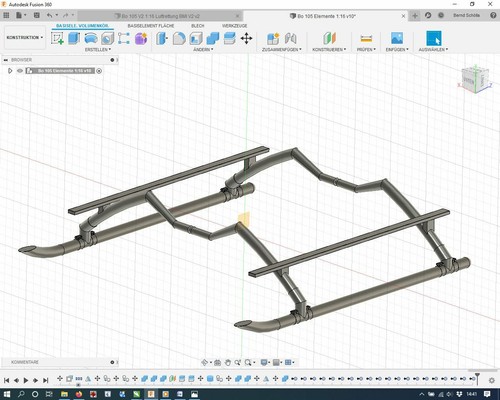Open the KONSTRUKTION workspace dropdown
The height and width of the screenshot is (400, 500).
tap(25, 38)
